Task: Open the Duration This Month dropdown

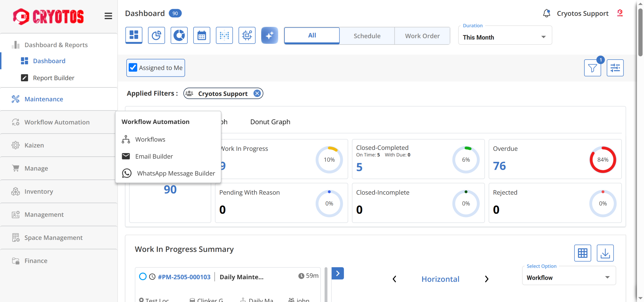Action: [505, 37]
